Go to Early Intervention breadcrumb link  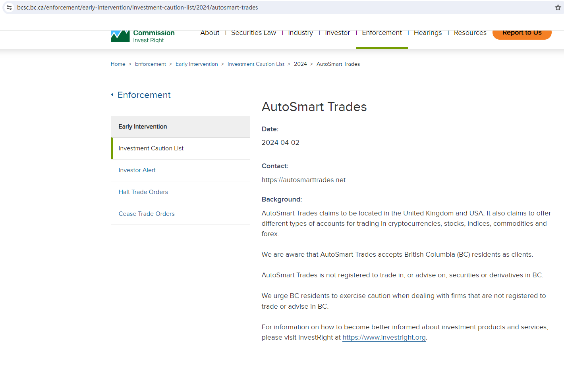pyautogui.click(x=197, y=64)
